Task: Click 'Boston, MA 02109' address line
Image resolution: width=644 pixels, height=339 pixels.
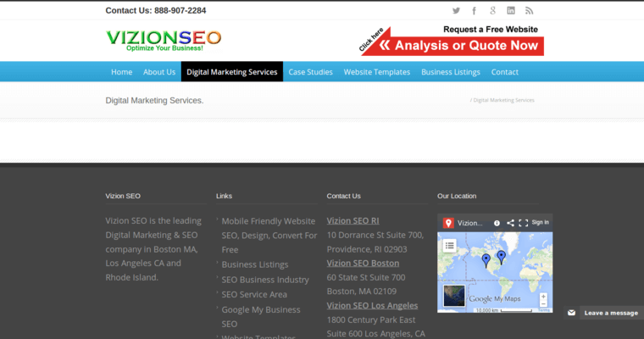Action: click(x=362, y=292)
